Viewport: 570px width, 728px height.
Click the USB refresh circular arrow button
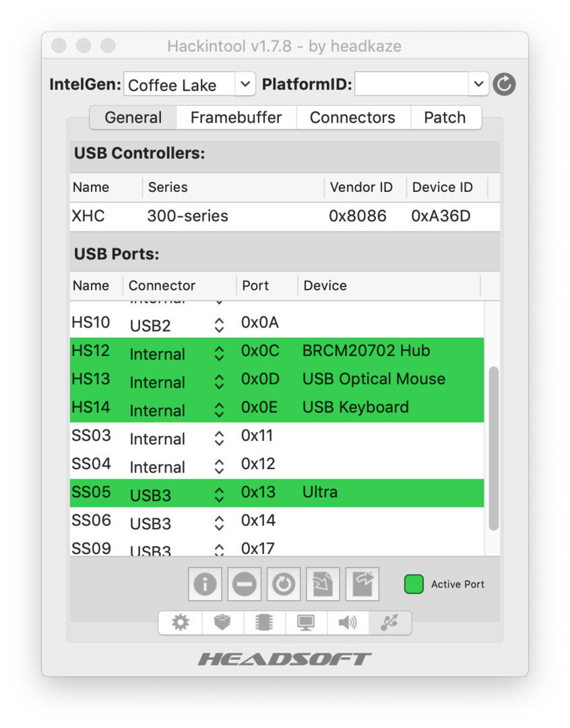click(x=284, y=584)
